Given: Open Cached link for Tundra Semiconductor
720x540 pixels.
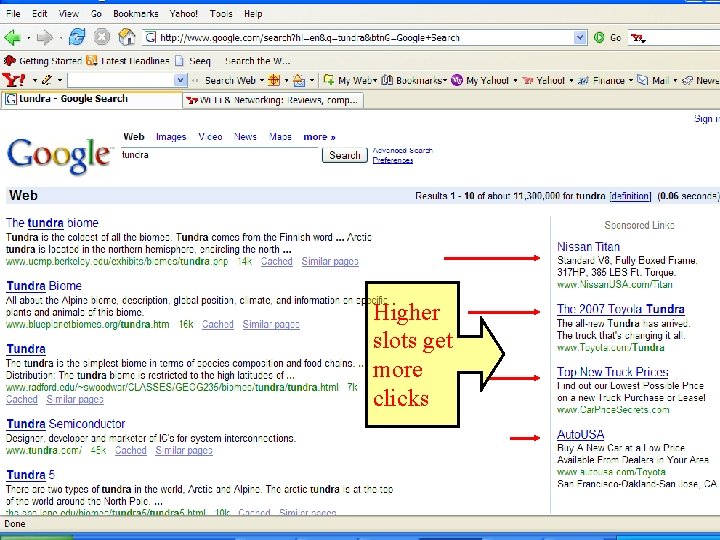Looking at the screenshot, I should pos(130,450).
